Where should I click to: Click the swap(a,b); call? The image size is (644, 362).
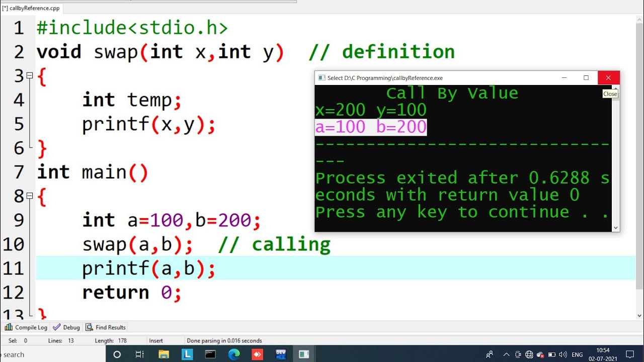(138, 244)
